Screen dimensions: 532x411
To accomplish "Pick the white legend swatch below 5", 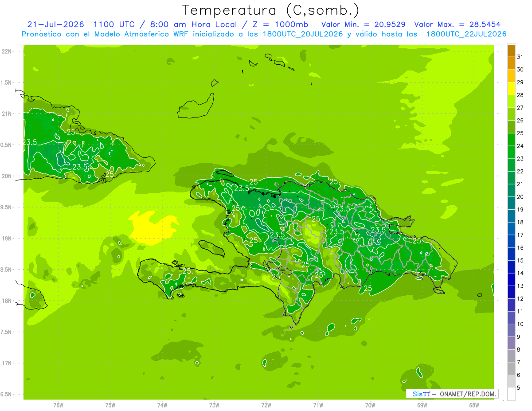I will point(511,394).
